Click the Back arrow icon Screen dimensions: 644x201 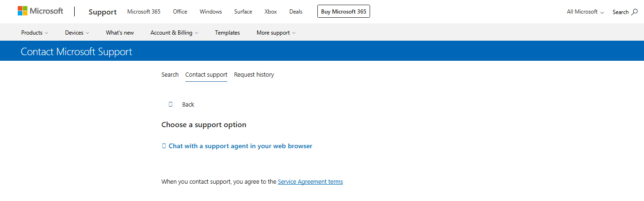click(x=171, y=104)
